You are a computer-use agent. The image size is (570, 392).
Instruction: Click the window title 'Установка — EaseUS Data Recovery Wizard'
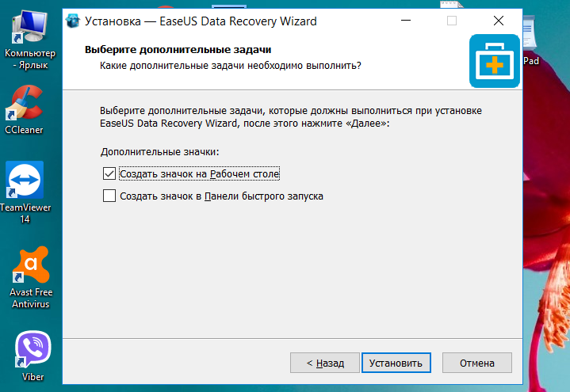click(201, 21)
